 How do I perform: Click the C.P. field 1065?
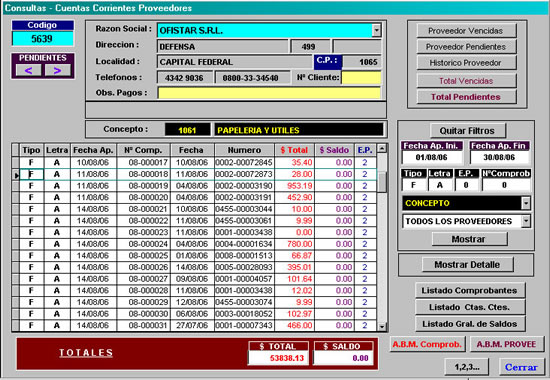pyautogui.click(x=362, y=62)
